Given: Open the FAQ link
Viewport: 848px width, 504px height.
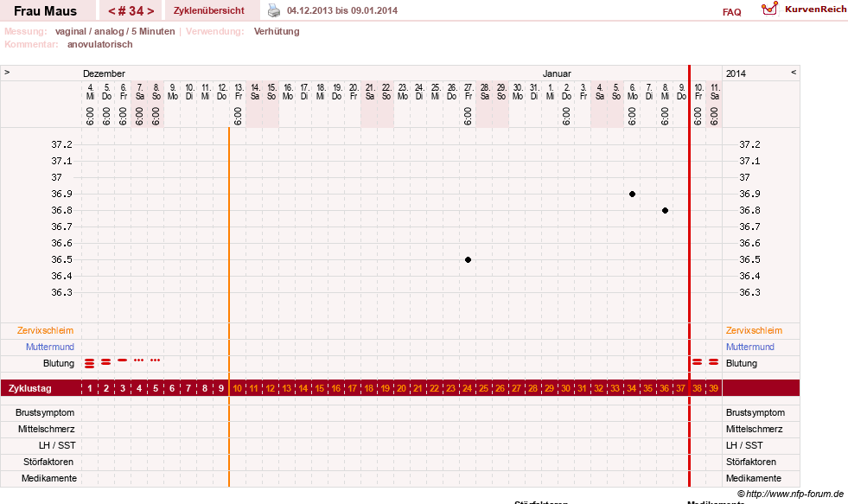Looking at the screenshot, I should point(731,12).
